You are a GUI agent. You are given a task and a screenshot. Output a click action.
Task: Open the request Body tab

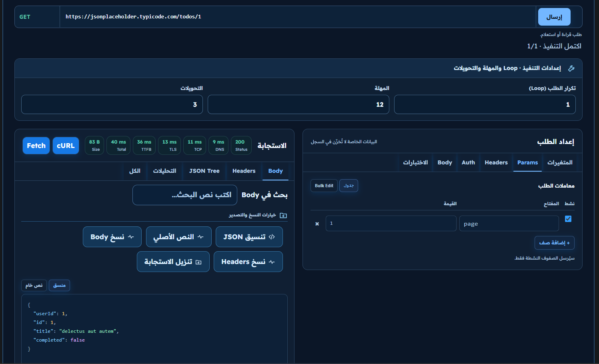pyautogui.click(x=445, y=162)
